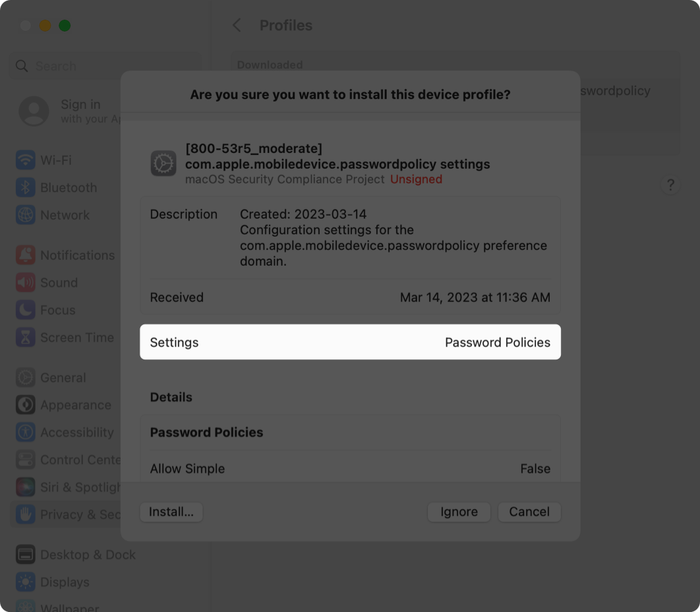Open Sound speaker icon in sidebar
700x612 pixels.
click(26, 282)
